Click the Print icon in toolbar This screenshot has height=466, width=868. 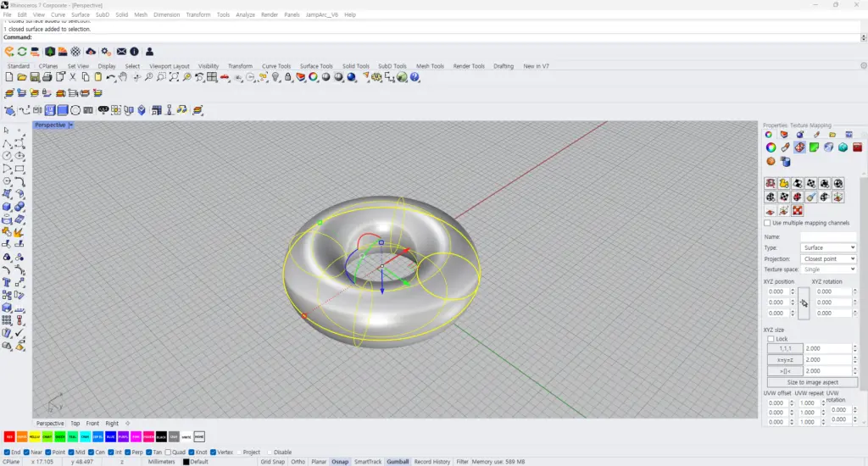[x=47, y=77]
